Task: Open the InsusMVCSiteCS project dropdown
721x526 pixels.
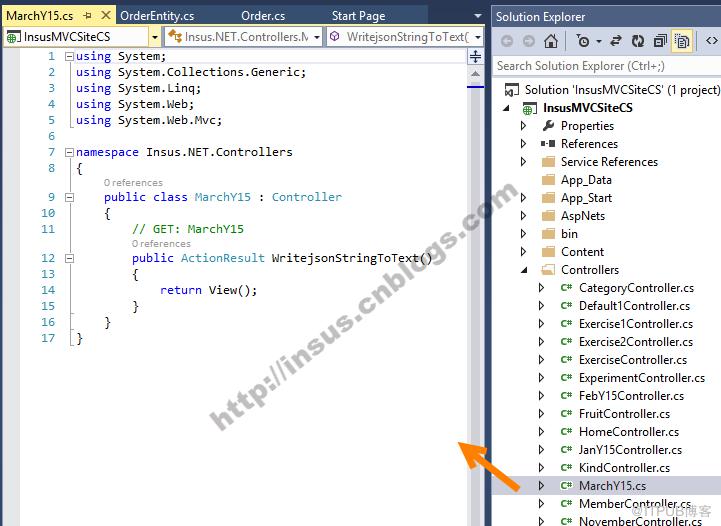Action: click(155, 37)
